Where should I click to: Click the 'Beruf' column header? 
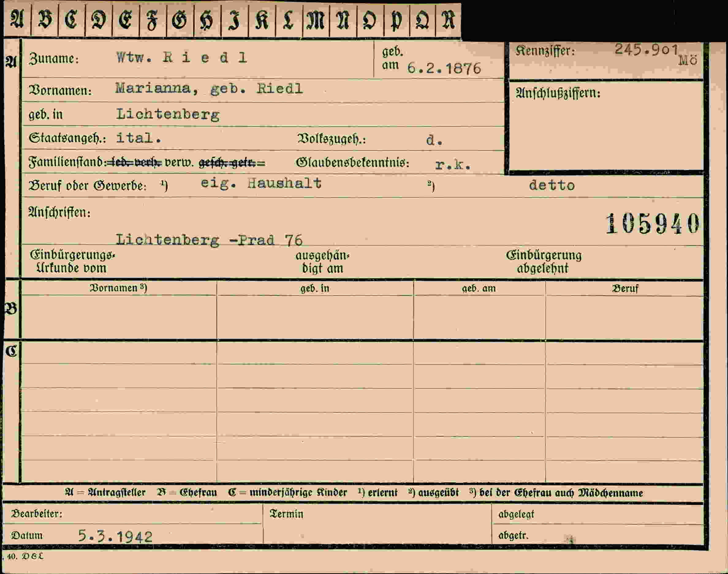click(x=625, y=289)
